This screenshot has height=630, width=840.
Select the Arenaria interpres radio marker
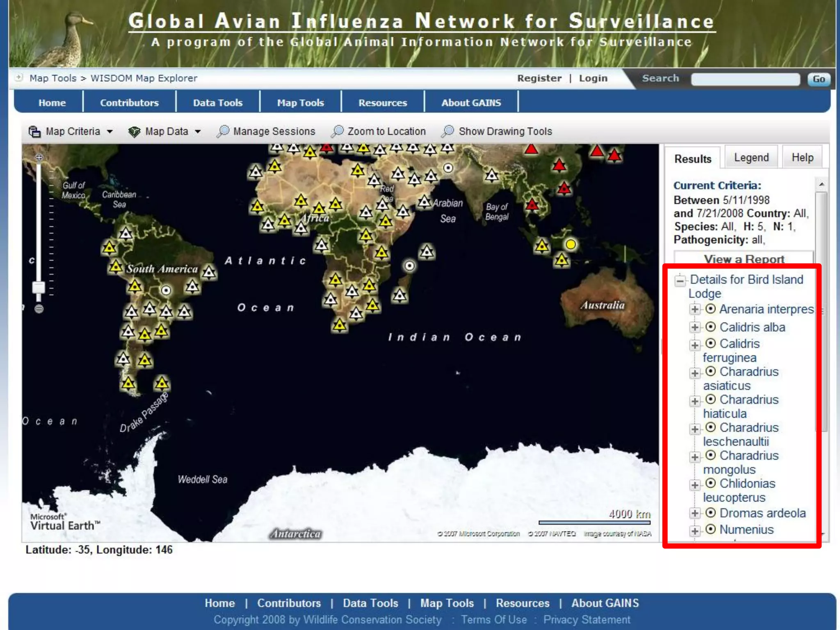point(711,308)
